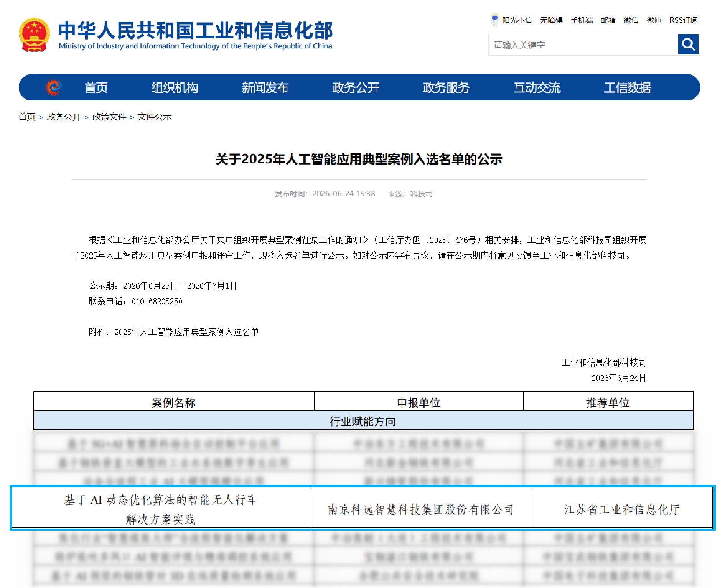Click the cell 南京科远智慧科技集团股份有限公司
725x588 pixels.
(x=421, y=508)
